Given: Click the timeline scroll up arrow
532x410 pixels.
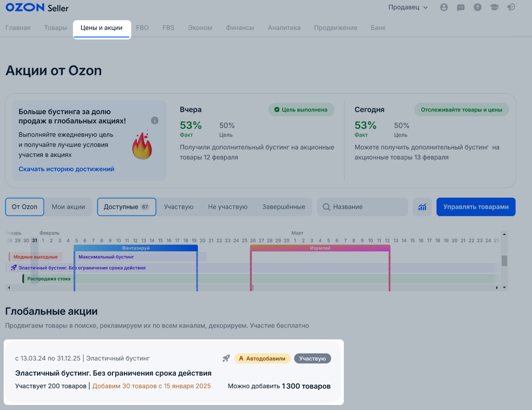Looking at the screenshot, I should coord(504,234).
